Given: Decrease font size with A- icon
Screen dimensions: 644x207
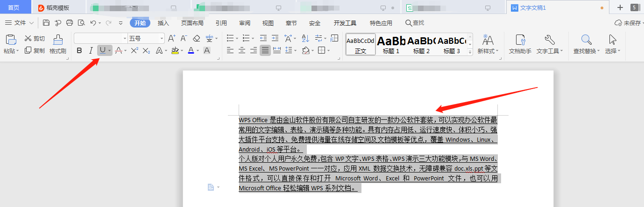Looking at the screenshot, I should 184,38.
